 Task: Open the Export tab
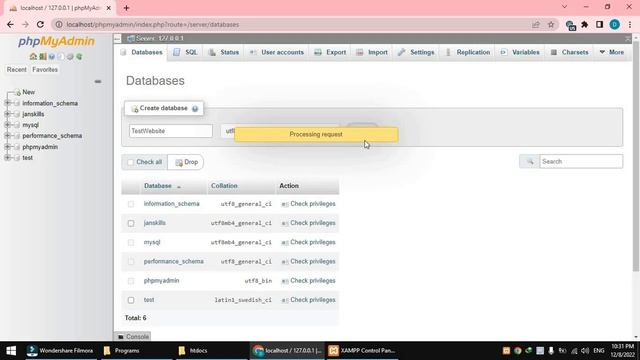(330, 52)
